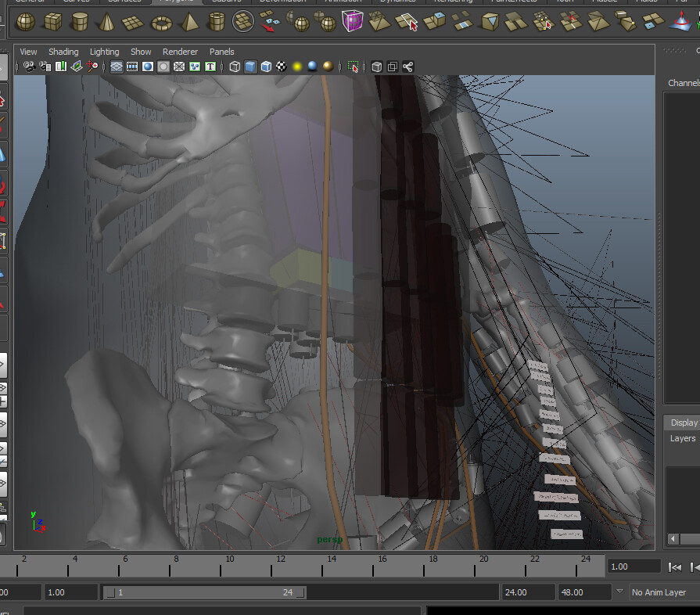Select the purple Extrude tool icon
Screen dimensions: 700x615
tap(352, 21)
